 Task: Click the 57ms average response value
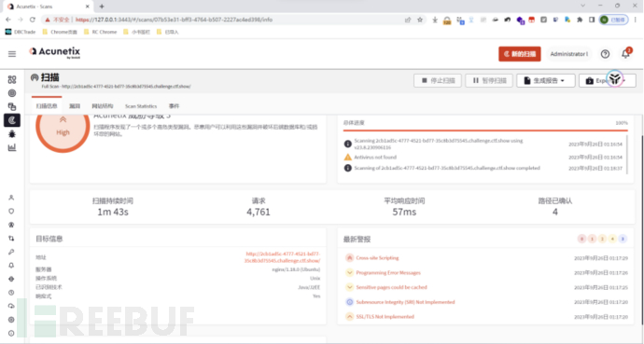coord(404,212)
